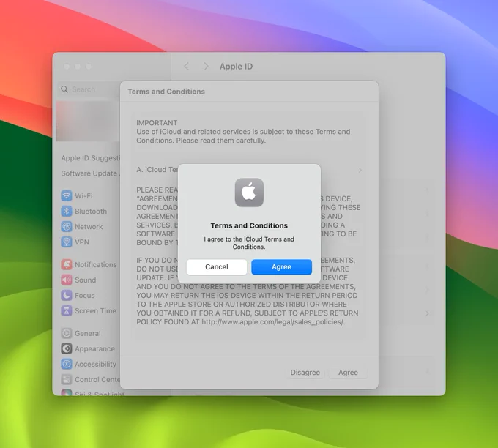Click the blurred account profile thumbnail
This screenshot has height=448, width=498.
88,121
